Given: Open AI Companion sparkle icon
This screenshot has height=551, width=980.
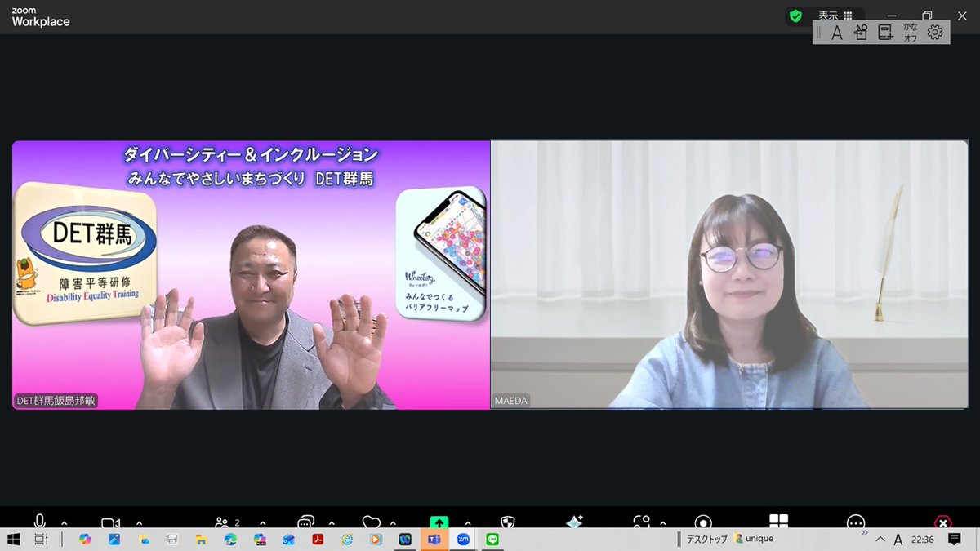Looking at the screenshot, I should [574, 522].
